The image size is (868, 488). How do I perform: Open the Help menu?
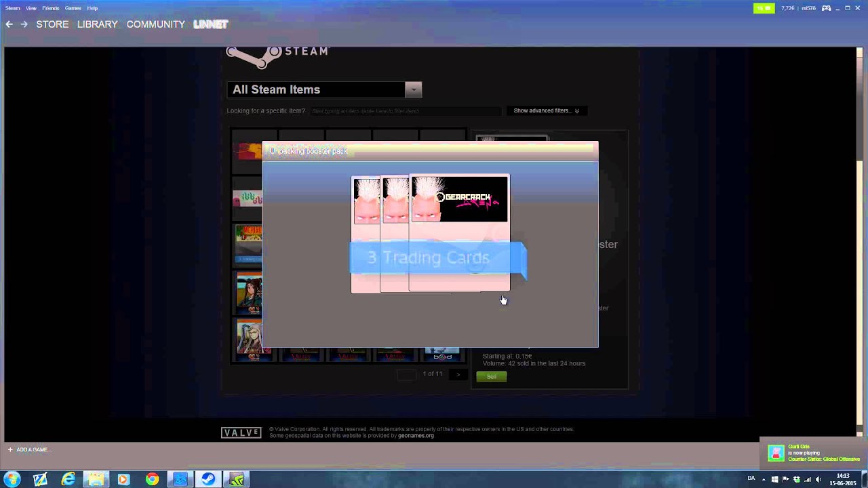point(92,8)
